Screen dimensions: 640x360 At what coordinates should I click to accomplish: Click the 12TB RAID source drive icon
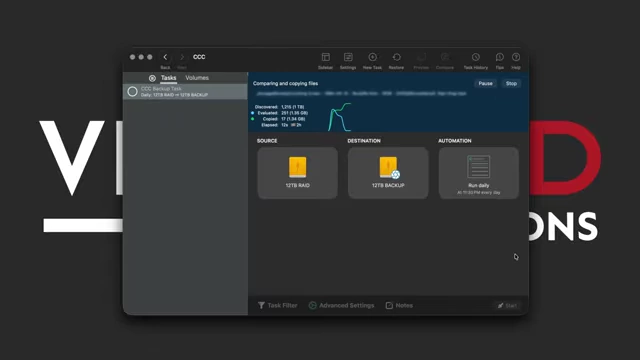pos(298,167)
